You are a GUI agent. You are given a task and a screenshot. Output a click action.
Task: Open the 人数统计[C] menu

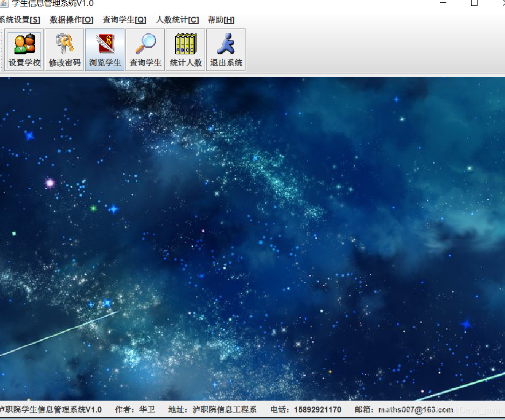pos(177,20)
